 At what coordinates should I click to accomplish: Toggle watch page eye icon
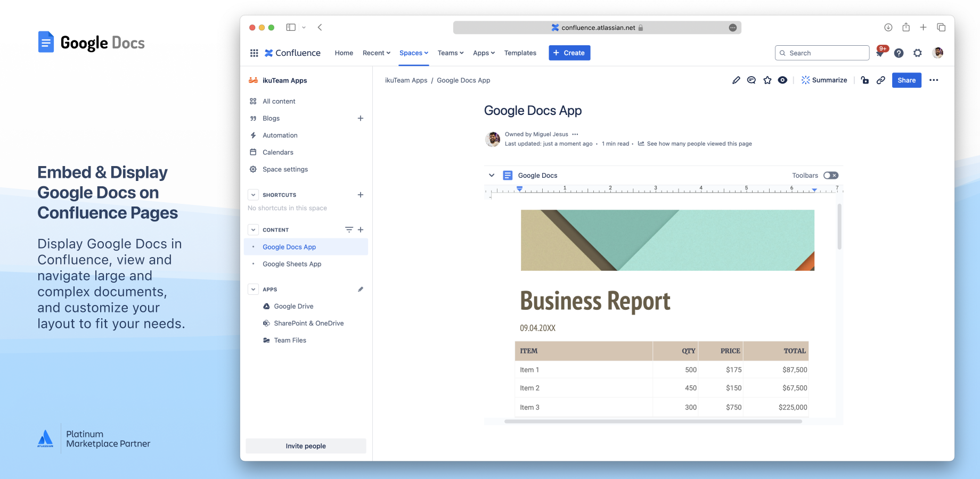(782, 80)
